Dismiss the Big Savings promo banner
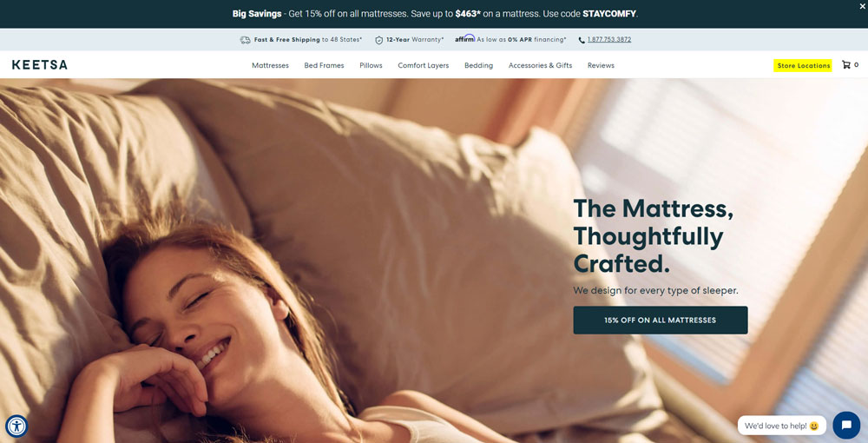The height and width of the screenshot is (443, 868). (x=863, y=5)
